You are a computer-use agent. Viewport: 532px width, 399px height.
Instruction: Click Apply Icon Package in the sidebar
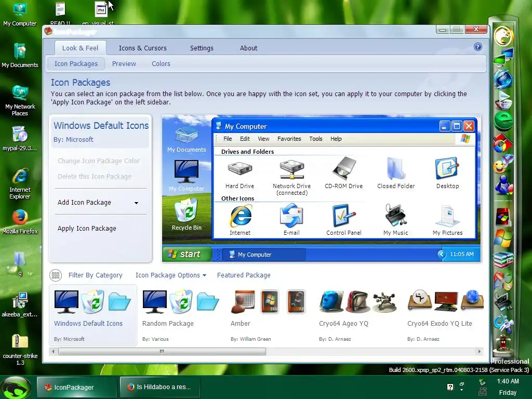(87, 229)
